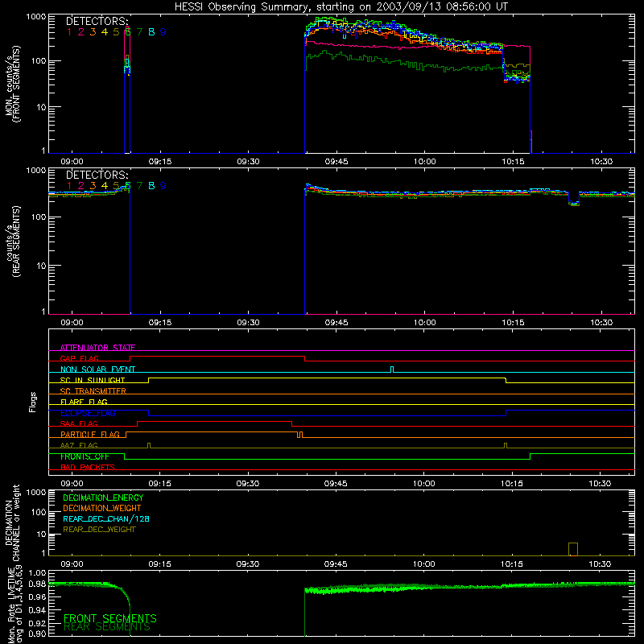Click 09:45 tick label under front segments panel
This screenshot has width=644, height=644.
(x=336, y=162)
